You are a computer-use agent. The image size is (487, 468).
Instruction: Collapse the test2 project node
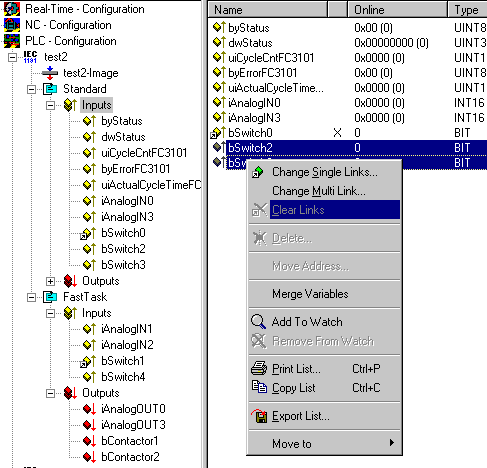click(12, 58)
